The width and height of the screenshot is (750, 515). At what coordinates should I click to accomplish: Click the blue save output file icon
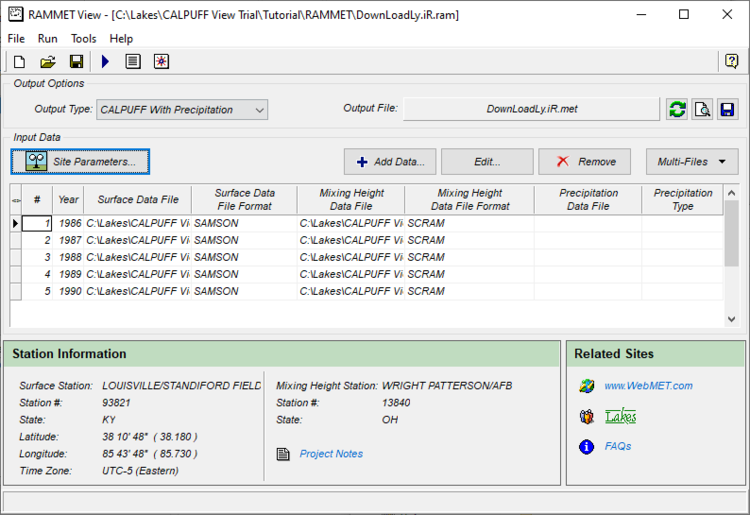(728, 110)
